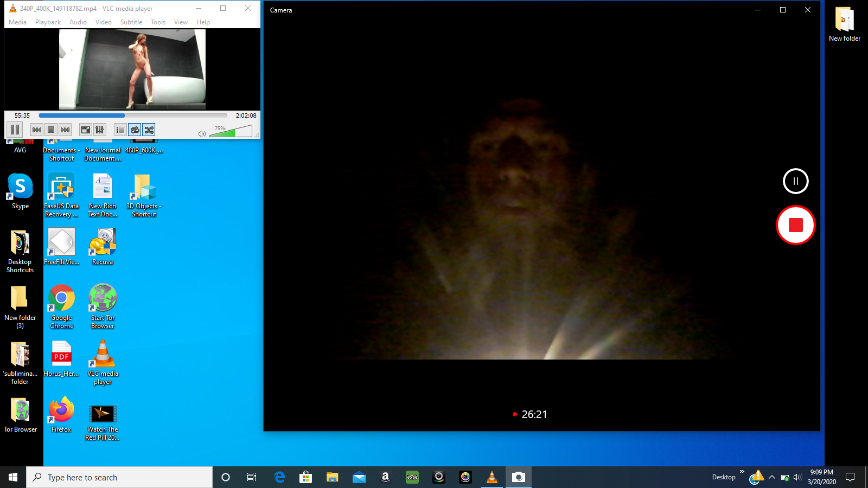The image size is (868, 488).
Task: Click the taskbar search box
Action: 119,477
